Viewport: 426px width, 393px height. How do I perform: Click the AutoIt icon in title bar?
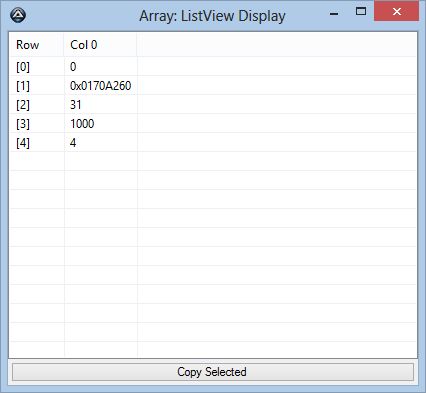click(18, 15)
